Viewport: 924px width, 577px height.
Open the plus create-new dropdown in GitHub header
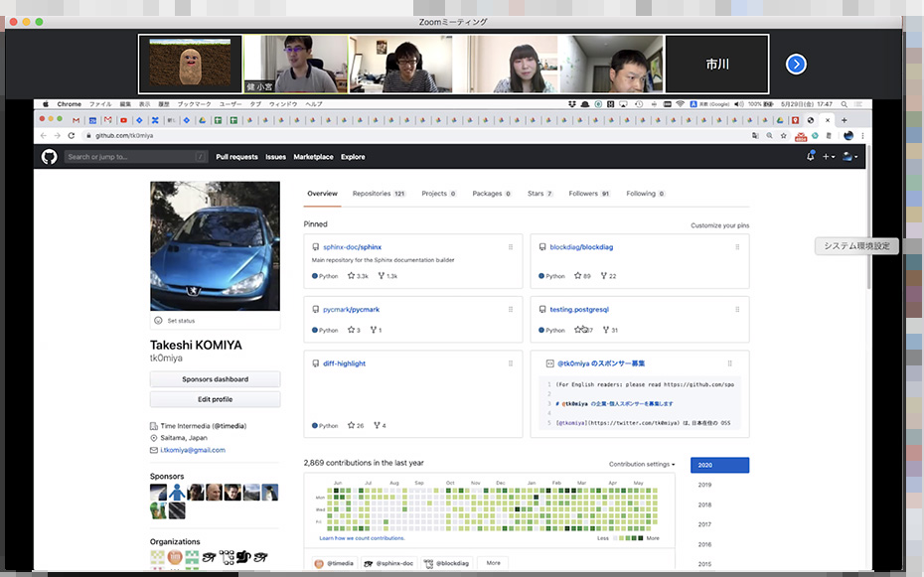[828, 157]
